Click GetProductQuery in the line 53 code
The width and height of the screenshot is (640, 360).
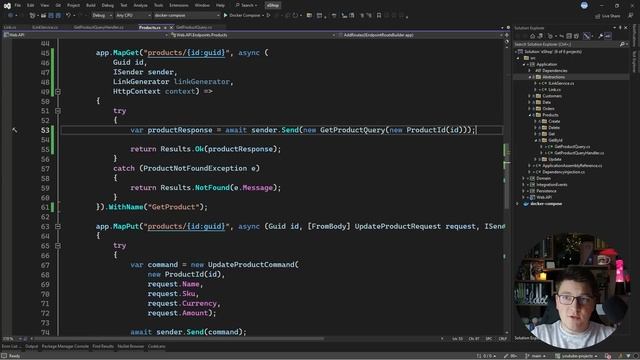pos(352,130)
